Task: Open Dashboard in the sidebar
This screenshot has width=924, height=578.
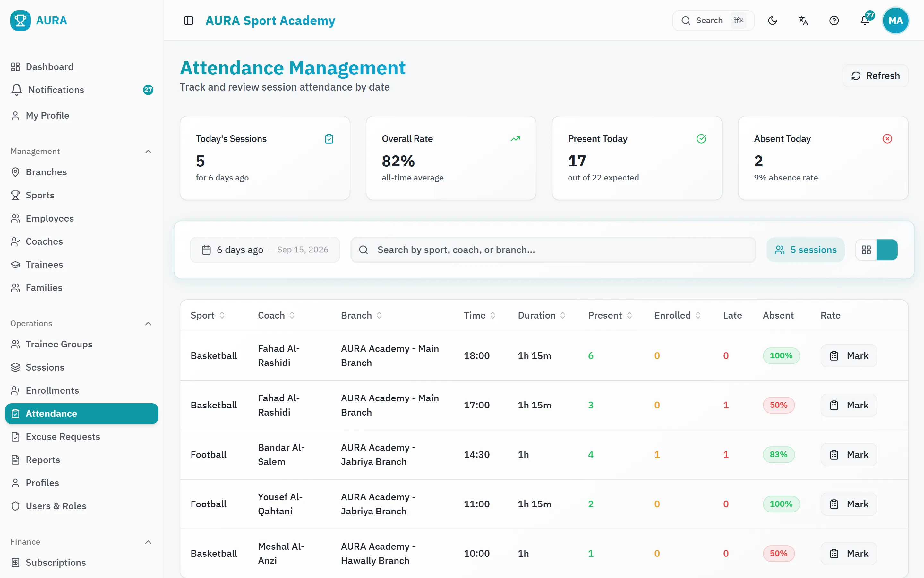Action: tap(82, 67)
